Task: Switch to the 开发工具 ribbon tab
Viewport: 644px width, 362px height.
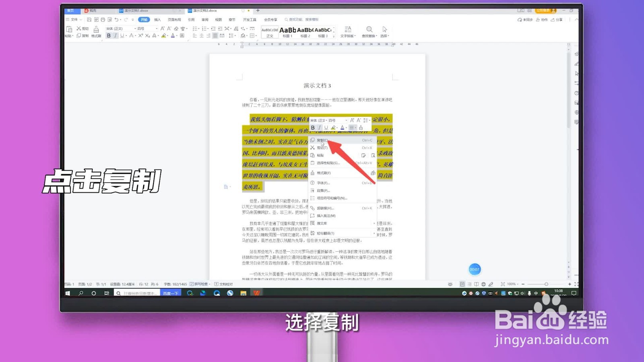Action: coord(250,19)
